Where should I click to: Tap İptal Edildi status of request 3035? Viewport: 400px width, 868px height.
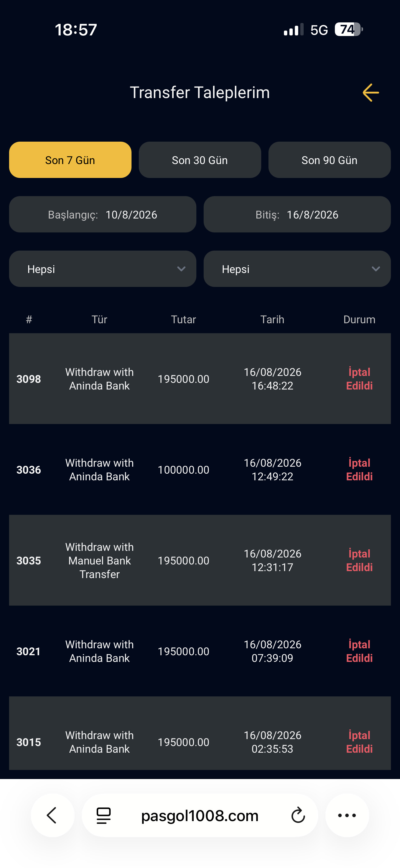click(x=359, y=561)
